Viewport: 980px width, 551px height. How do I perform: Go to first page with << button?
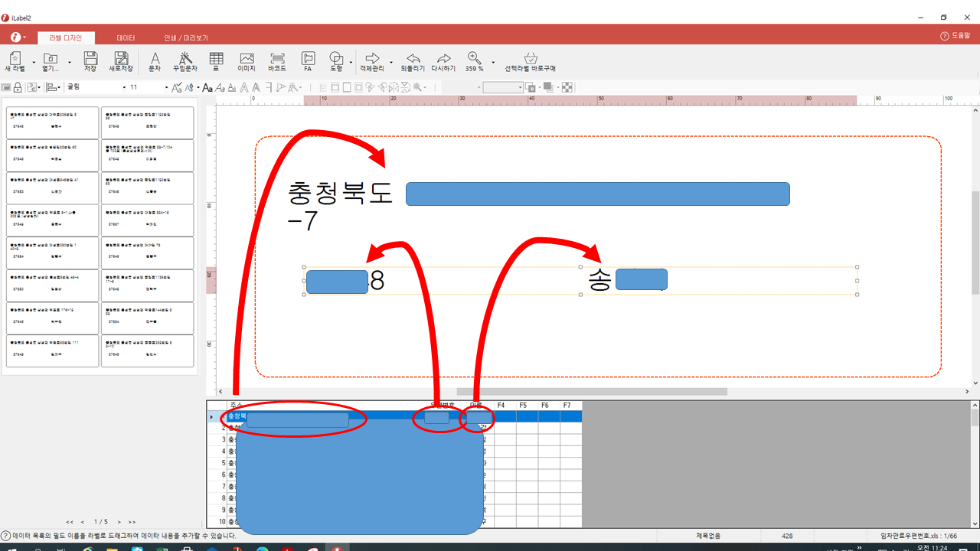click(70, 522)
